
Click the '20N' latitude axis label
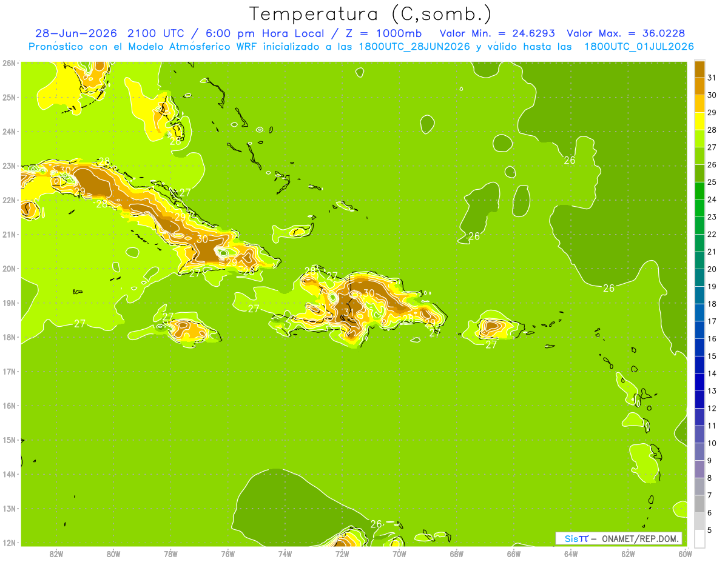click(8, 269)
